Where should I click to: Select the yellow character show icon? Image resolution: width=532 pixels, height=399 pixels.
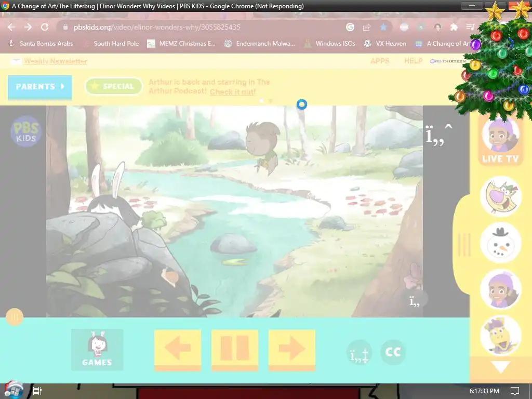click(x=501, y=336)
